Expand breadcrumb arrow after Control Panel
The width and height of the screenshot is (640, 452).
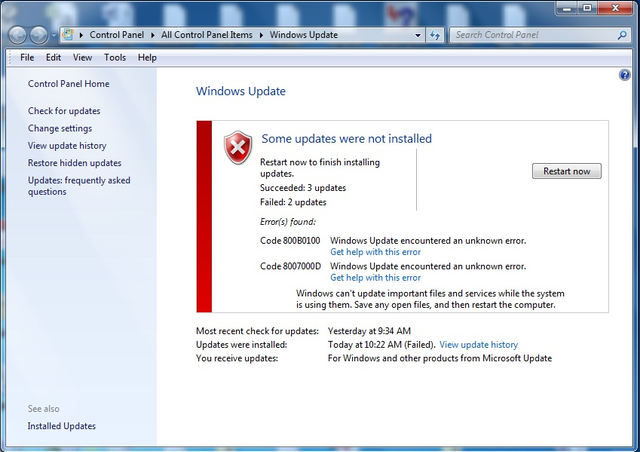tap(153, 35)
